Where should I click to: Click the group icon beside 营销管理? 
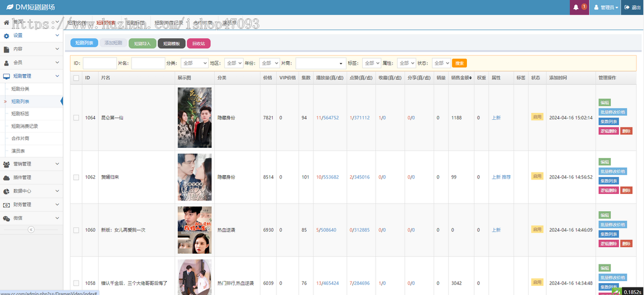point(6,164)
